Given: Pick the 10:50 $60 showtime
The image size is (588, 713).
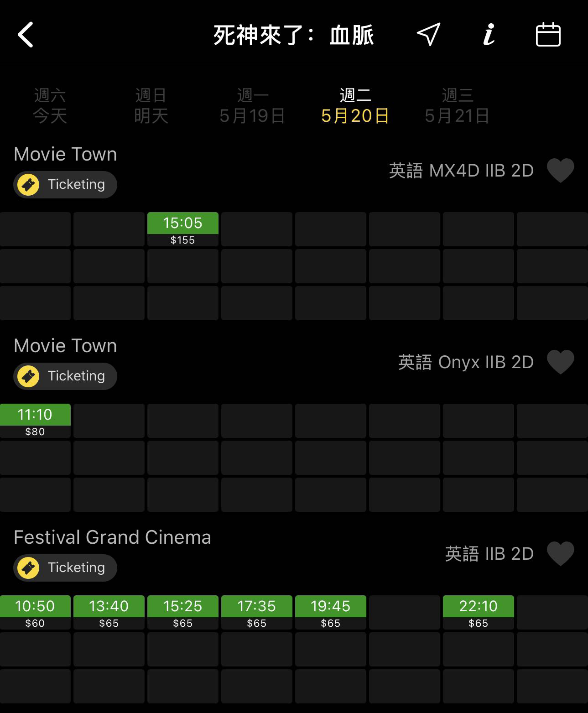Looking at the screenshot, I should click(x=35, y=612).
